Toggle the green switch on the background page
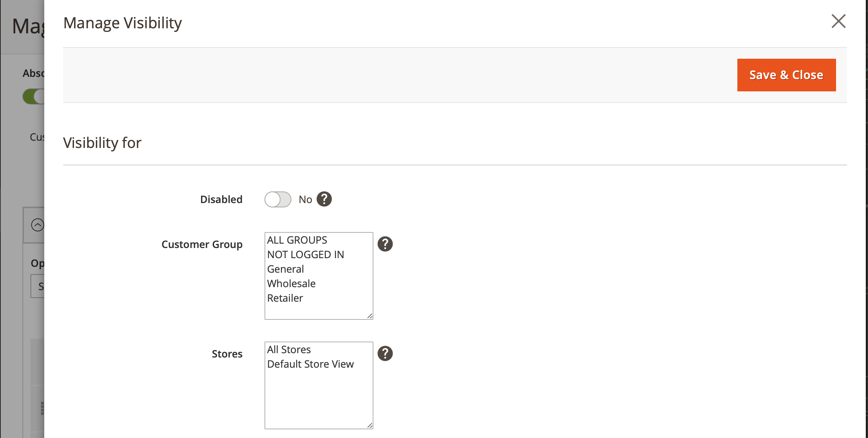868x438 pixels. [x=34, y=96]
